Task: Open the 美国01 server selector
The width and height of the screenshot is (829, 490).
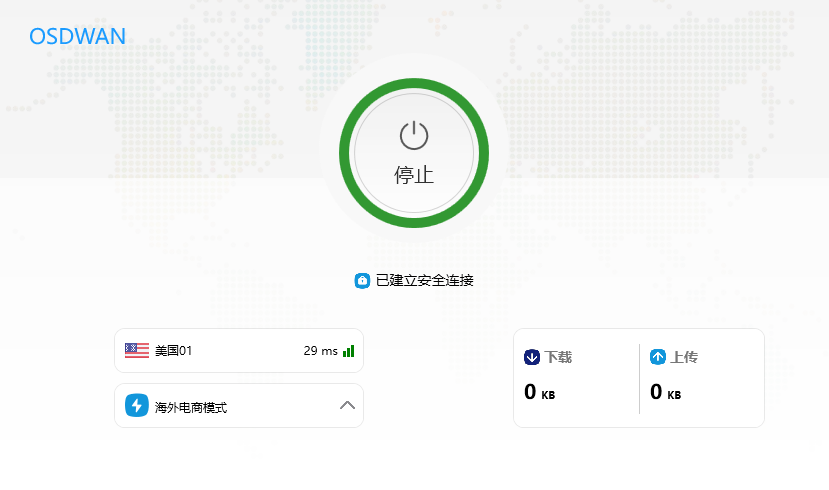Action: click(239, 350)
